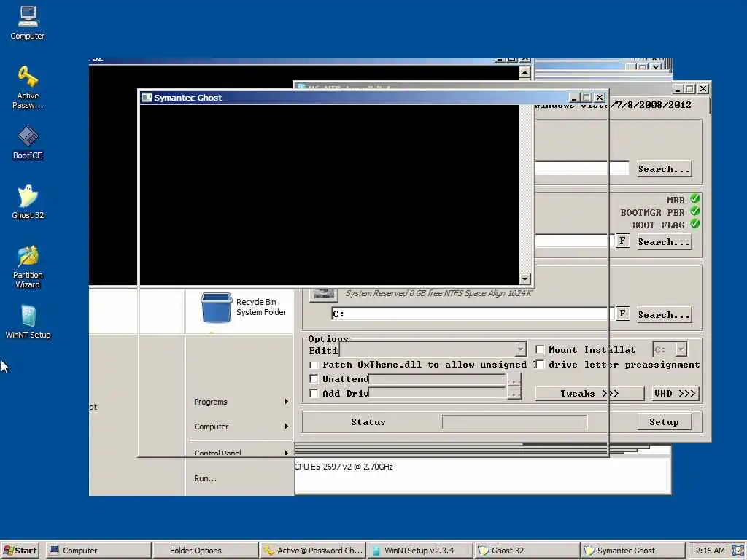Expand Computer submenu in Start menu
The image size is (747, 560).
point(241,427)
